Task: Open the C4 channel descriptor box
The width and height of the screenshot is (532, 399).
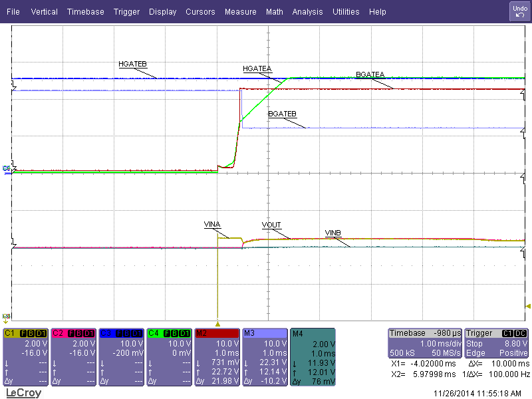Action: pyautogui.click(x=169, y=356)
